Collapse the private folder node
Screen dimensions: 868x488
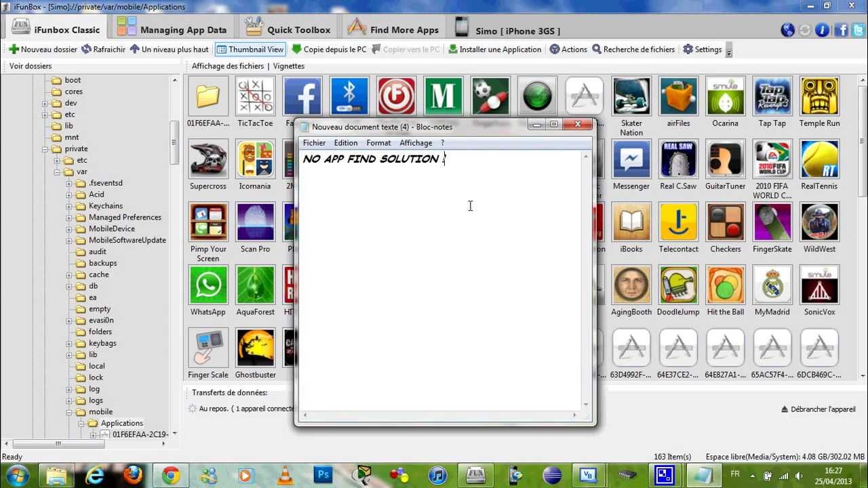45,149
